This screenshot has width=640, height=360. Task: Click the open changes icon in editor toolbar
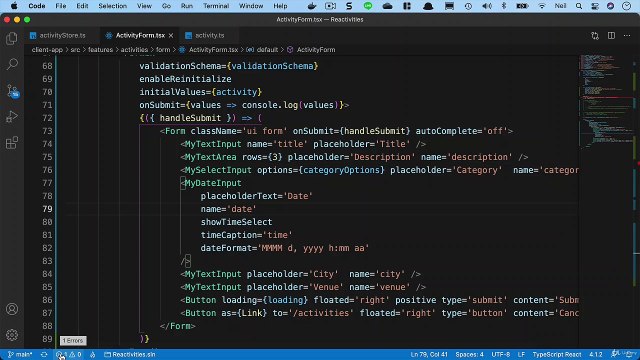(595, 36)
